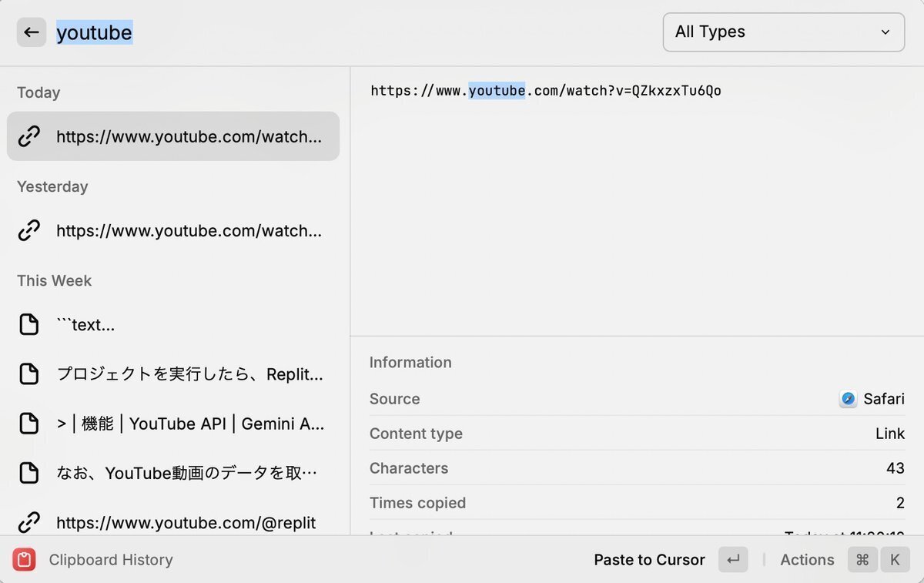Viewport: 924px width, 583px height.
Task: Select the https://www.youtube.com/@replit entry
Action: pyautogui.click(x=186, y=522)
